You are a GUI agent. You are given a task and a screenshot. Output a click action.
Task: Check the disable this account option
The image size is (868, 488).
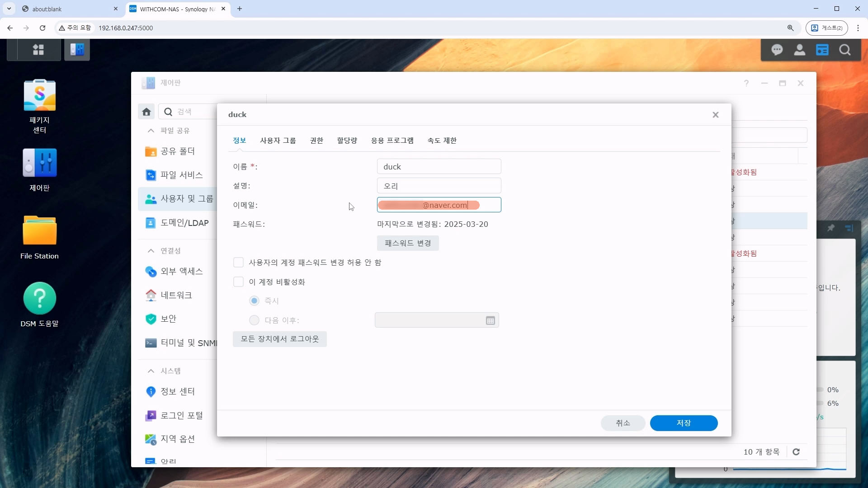coord(238,282)
